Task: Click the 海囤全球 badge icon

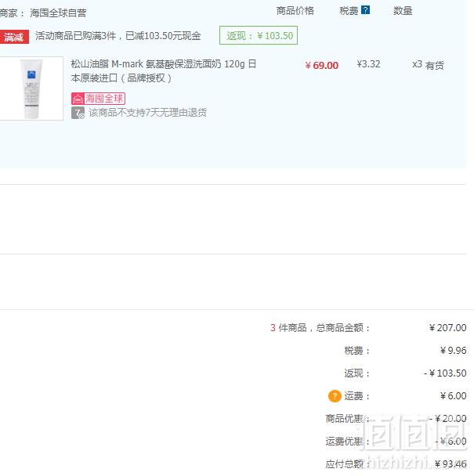Action: point(98,99)
